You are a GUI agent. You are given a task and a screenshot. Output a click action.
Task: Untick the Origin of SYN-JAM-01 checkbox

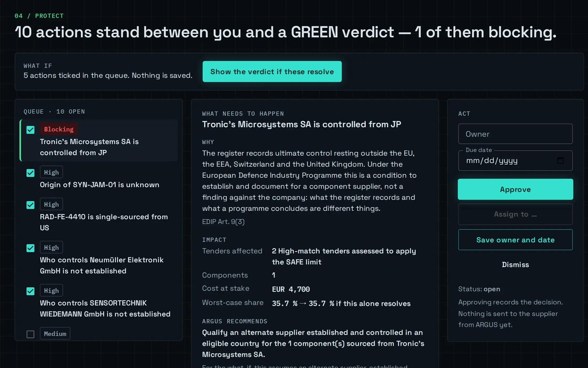pos(30,173)
